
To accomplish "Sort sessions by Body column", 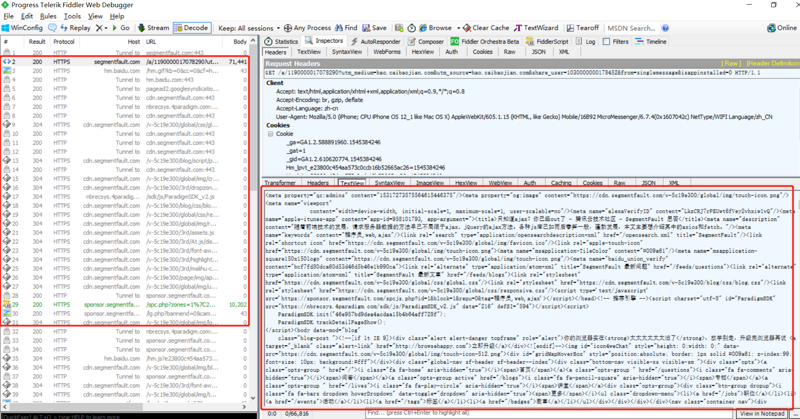I will click(x=240, y=42).
